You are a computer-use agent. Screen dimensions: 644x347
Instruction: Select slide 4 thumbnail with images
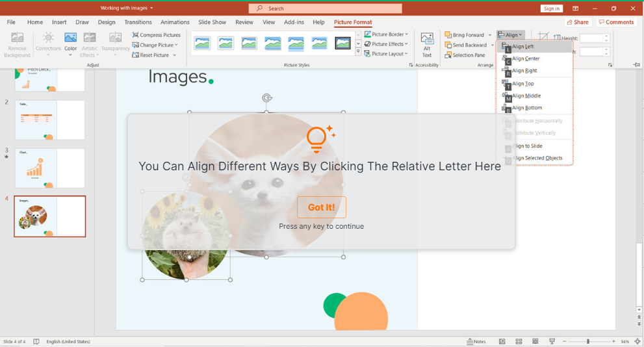(x=49, y=216)
